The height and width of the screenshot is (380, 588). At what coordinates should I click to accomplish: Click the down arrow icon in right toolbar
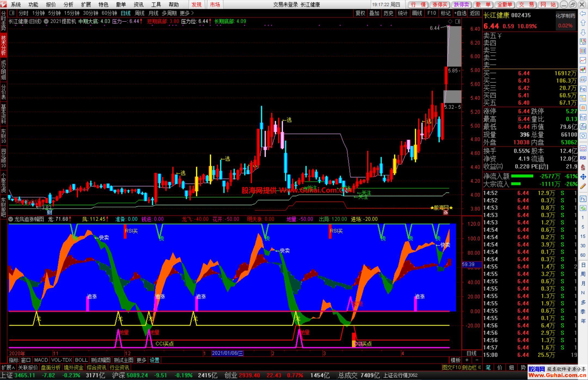tap(583, 32)
